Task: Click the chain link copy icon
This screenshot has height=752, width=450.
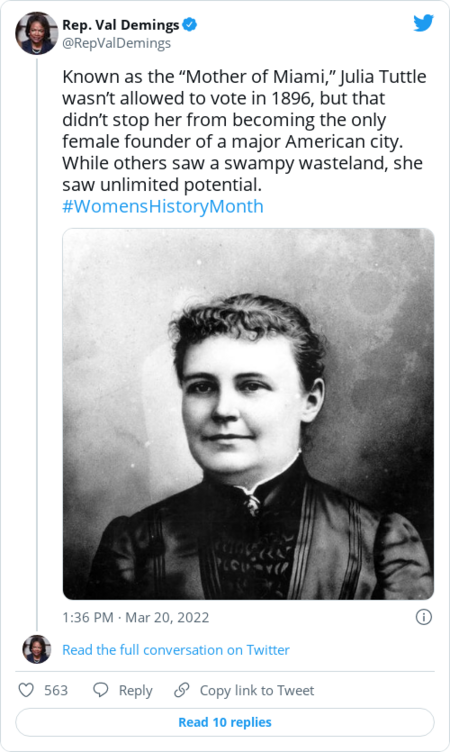Action: (x=181, y=690)
